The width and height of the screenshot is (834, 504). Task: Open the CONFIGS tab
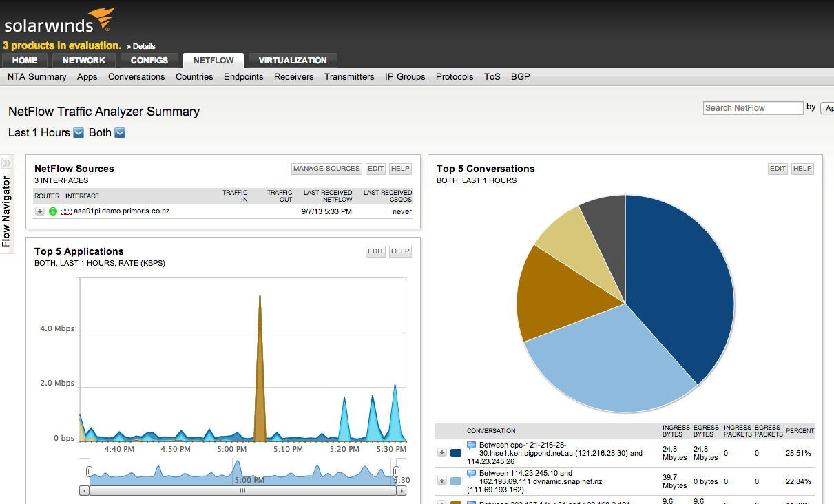149,61
